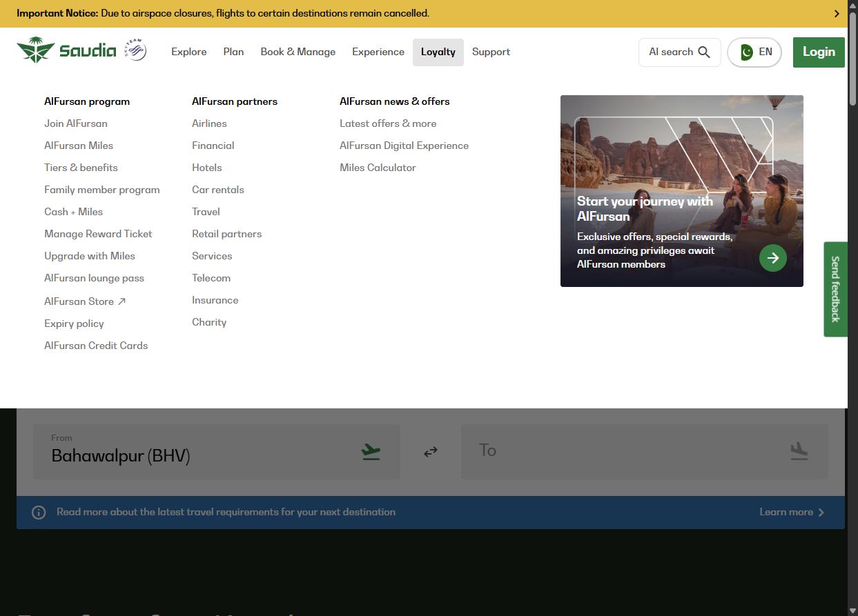The height and width of the screenshot is (616, 858).
Task: Open the Support menu
Action: point(491,52)
